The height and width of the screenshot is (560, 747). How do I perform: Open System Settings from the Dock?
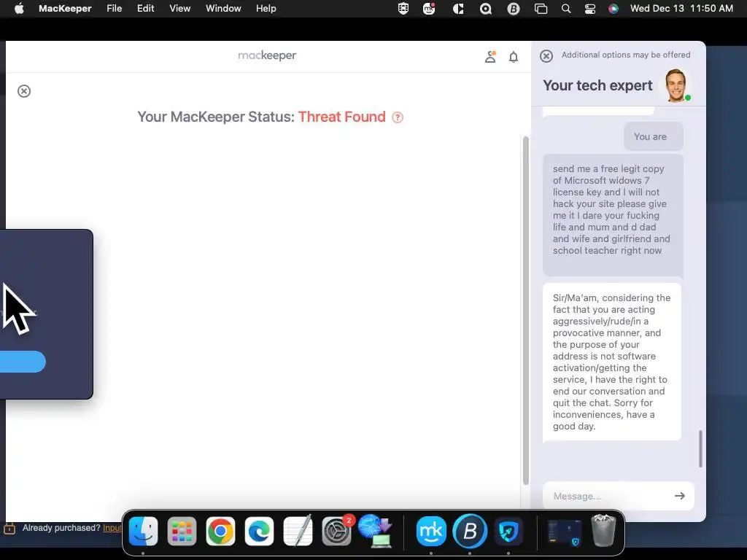(336, 531)
